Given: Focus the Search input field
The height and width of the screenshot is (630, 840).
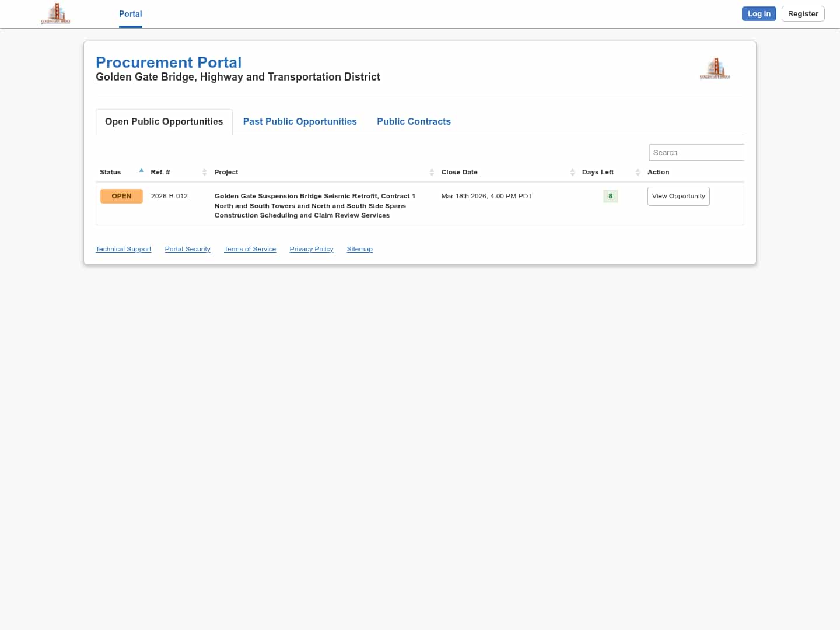Looking at the screenshot, I should (696, 152).
